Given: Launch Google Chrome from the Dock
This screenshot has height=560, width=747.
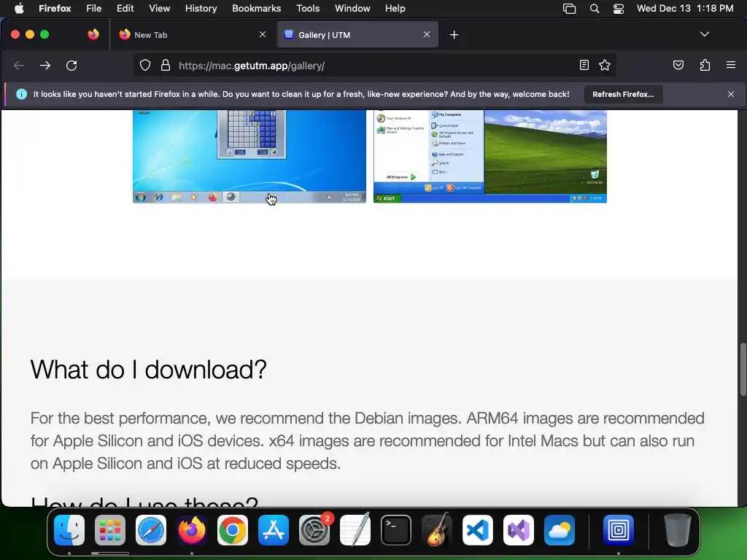Looking at the screenshot, I should (x=233, y=530).
